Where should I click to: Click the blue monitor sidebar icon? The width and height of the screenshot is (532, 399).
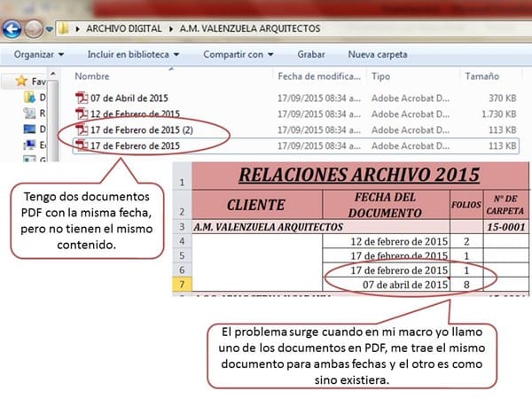pos(29,129)
